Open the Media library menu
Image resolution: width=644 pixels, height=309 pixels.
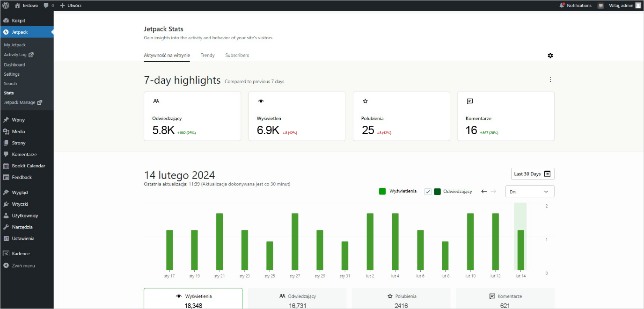point(27,132)
